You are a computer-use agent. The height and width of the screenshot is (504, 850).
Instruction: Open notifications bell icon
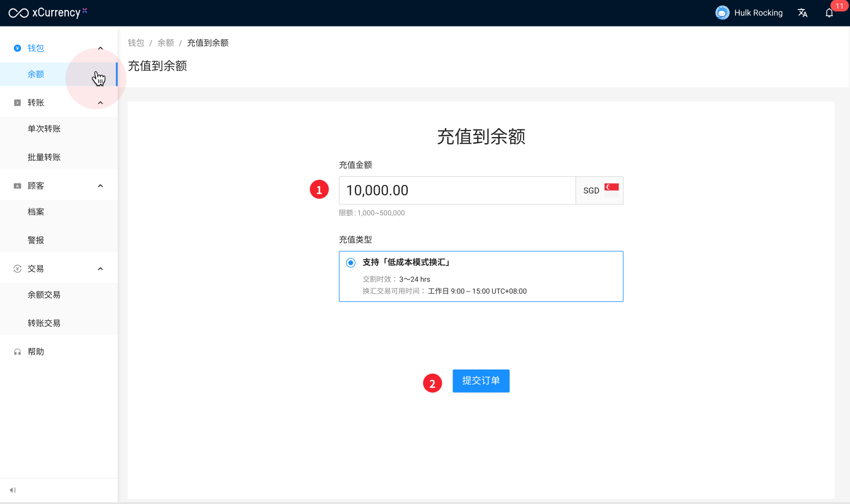point(829,13)
